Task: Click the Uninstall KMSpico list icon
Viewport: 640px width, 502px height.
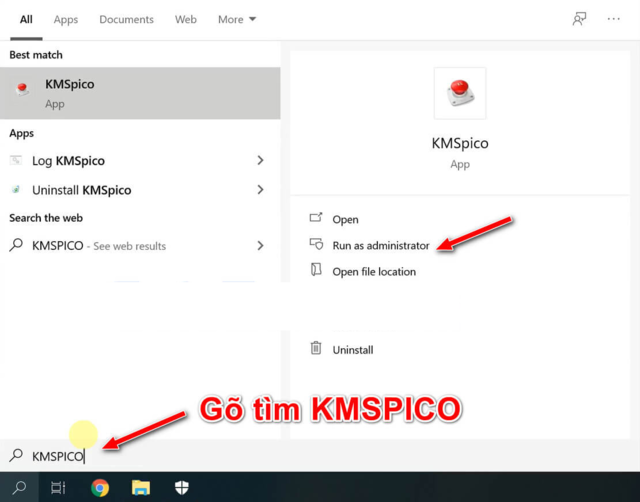Action: 16,189
